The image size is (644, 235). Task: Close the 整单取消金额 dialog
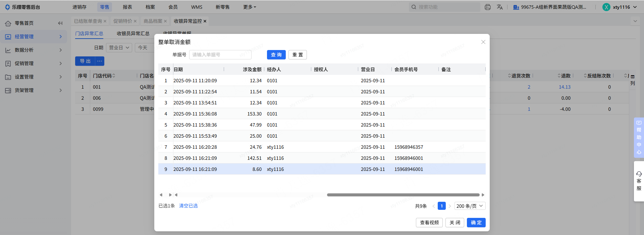pos(483,42)
